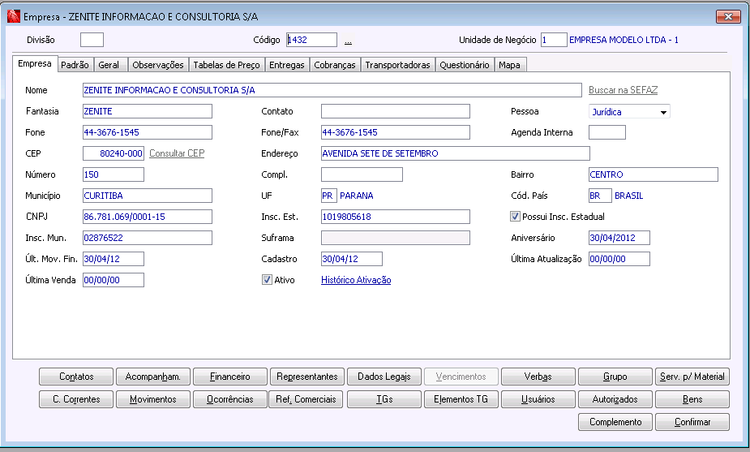The width and height of the screenshot is (750, 452).
Task: Open the Transportadoras tab
Action: [397, 65]
